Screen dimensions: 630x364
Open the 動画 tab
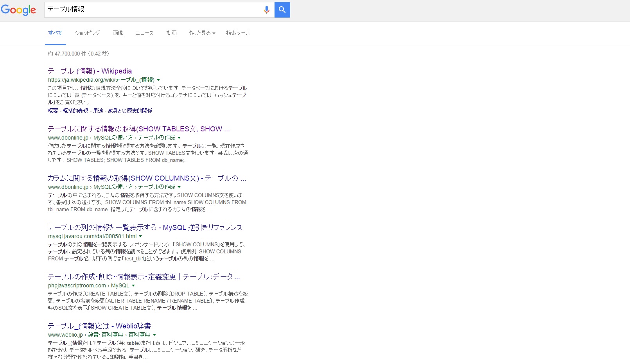(172, 33)
